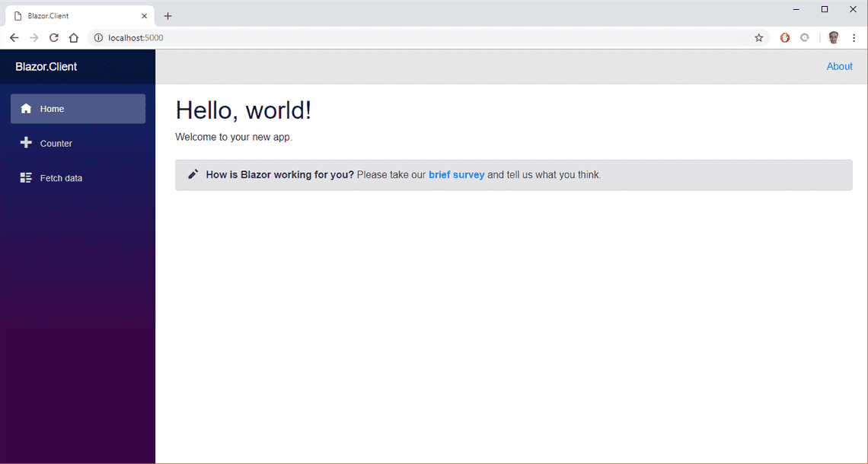Screen dimensions: 868x464
Task: Select the Home icon in the sidebar
Action: [x=27, y=108]
